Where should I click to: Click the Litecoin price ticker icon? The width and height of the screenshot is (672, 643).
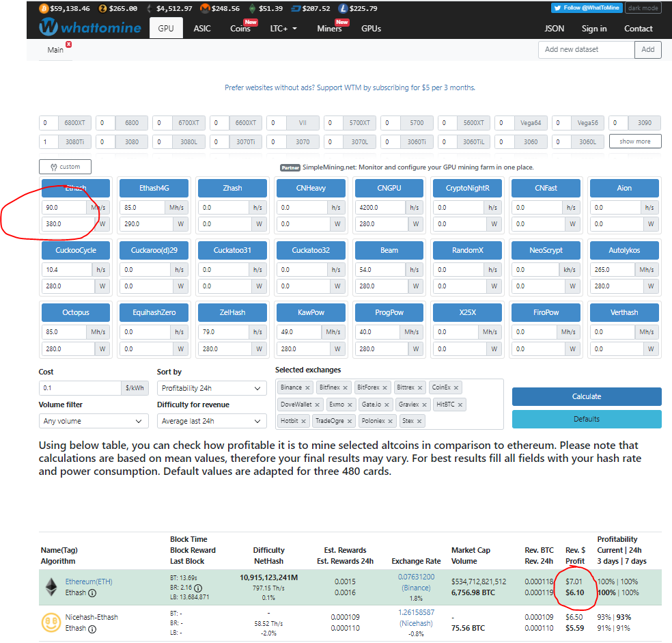click(x=342, y=8)
